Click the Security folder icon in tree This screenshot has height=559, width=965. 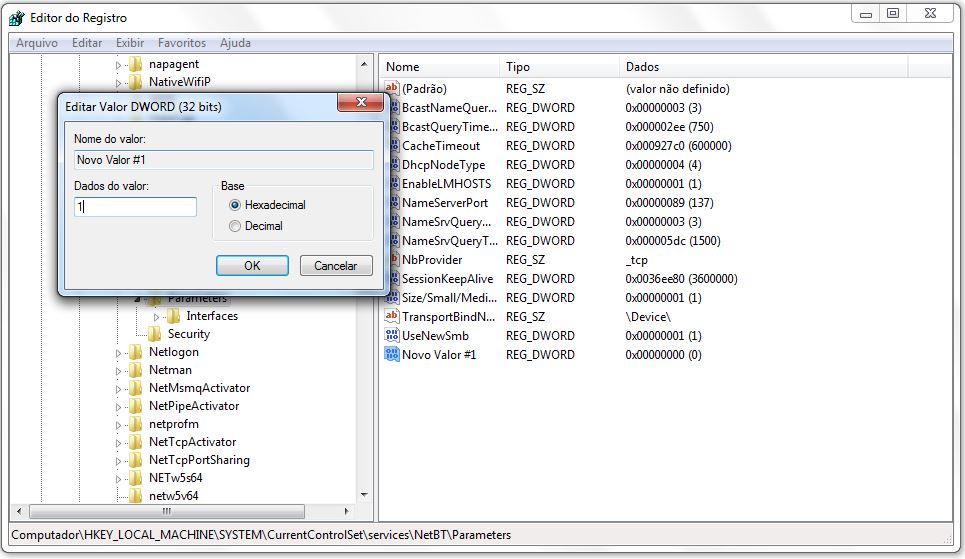click(x=155, y=334)
